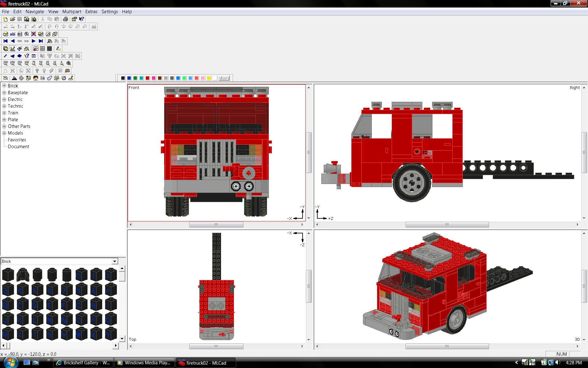588x368 pixels.
Task: Expand the Technic tree node
Action: (x=4, y=106)
